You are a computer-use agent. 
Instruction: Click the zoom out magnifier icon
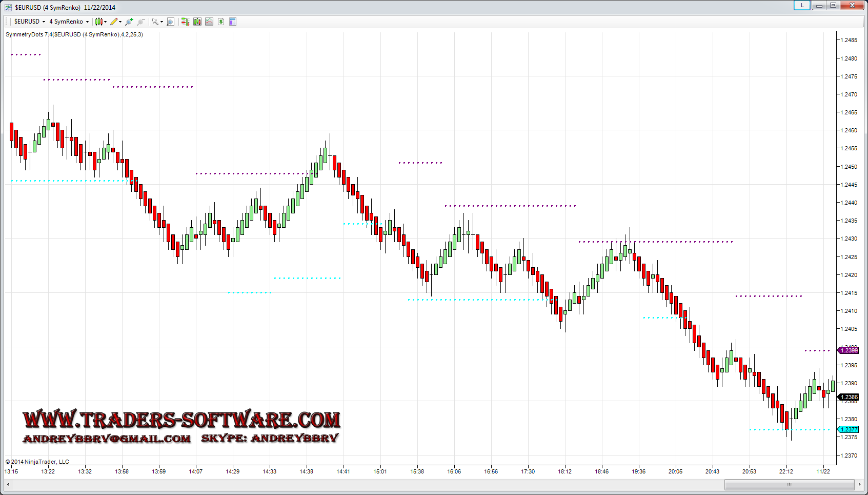click(141, 22)
